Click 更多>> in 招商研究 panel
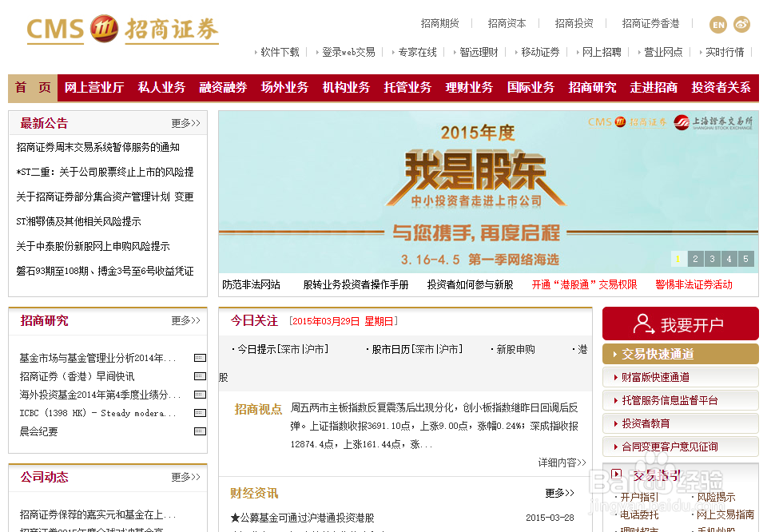Image resolution: width=767 pixels, height=532 pixels. [x=186, y=320]
